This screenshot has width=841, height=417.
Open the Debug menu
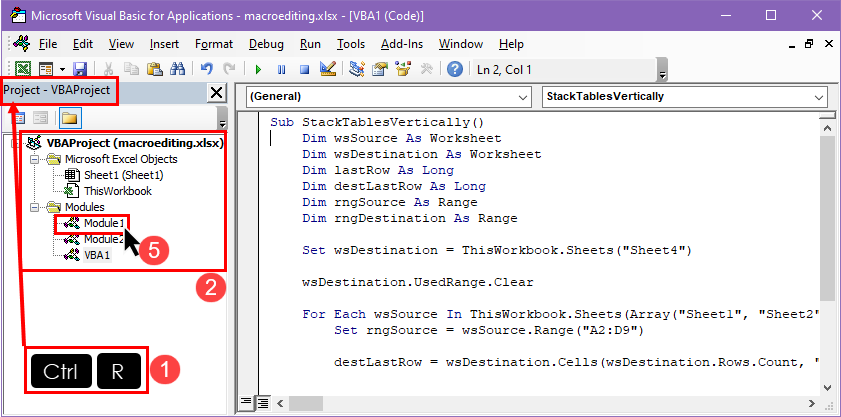[267, 44]
